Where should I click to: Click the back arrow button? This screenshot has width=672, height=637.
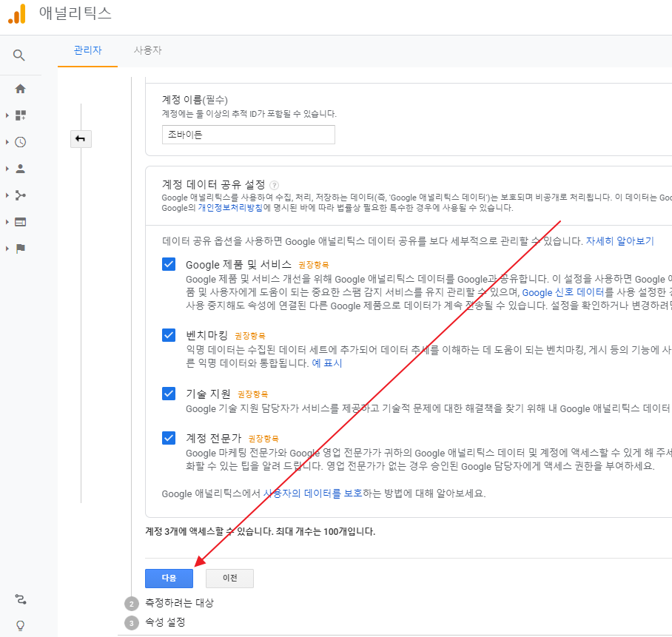(81, 139)
